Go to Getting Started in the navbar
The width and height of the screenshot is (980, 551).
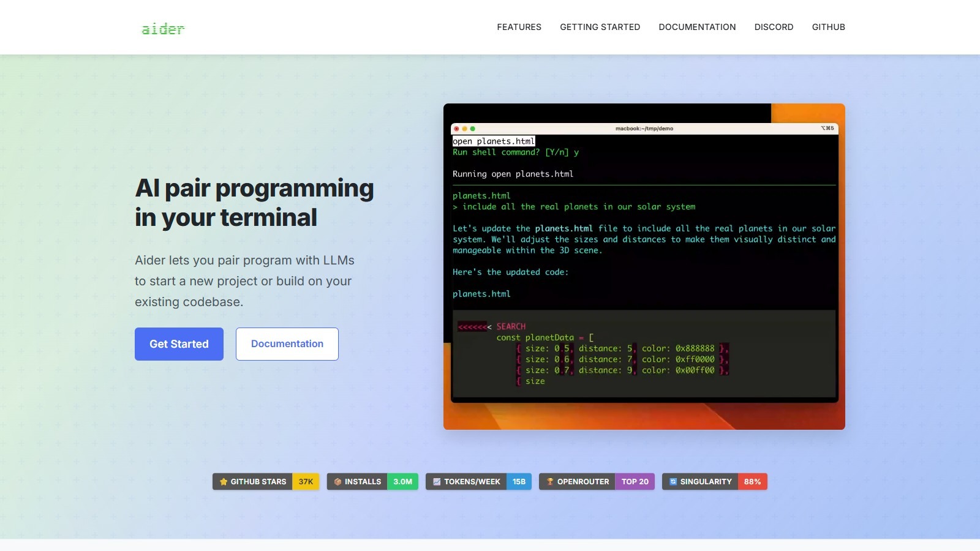(x=600, y=27)
